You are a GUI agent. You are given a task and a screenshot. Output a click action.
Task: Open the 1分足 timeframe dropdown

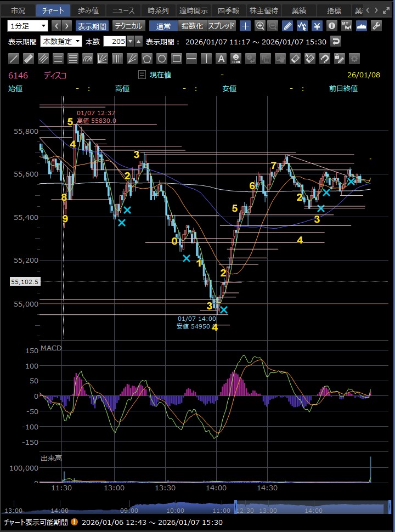tap(28, 26)
